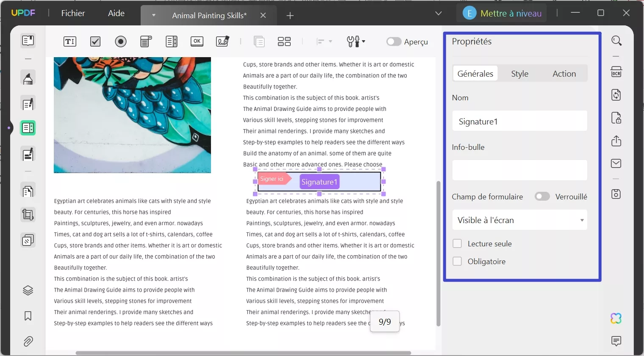Open the Attachments paperclip icon
644x356 pixels.
tap(28, 341)
